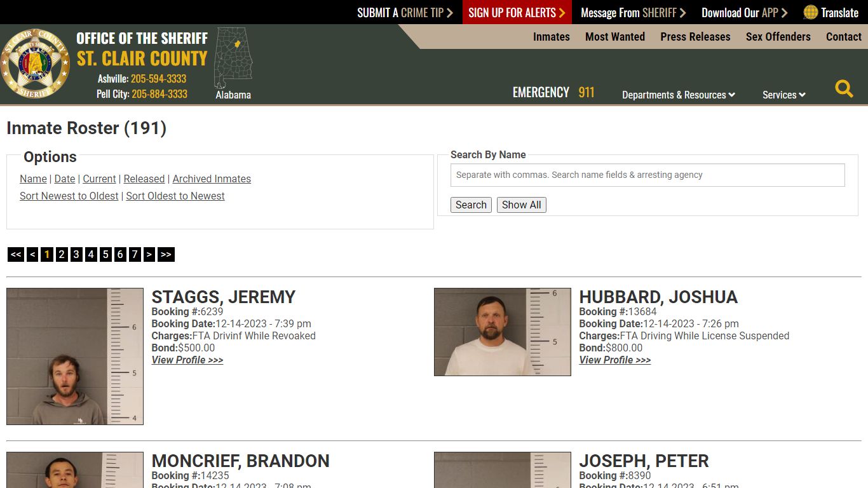The width and height of the screenshot is (868, 488).
Task: Go to page 6 of roster
Action: pyautogui.click(x=120, y=254)
